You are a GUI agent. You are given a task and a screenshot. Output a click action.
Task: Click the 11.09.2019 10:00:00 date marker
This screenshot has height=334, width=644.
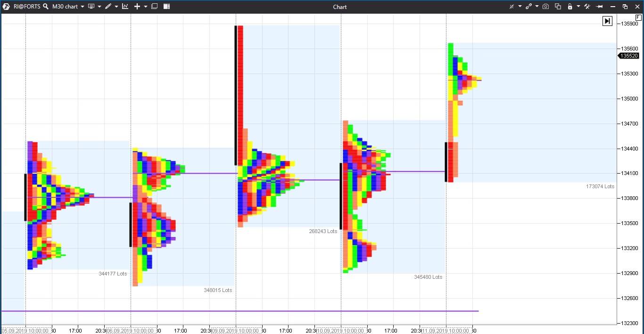(x=446, y=331)
